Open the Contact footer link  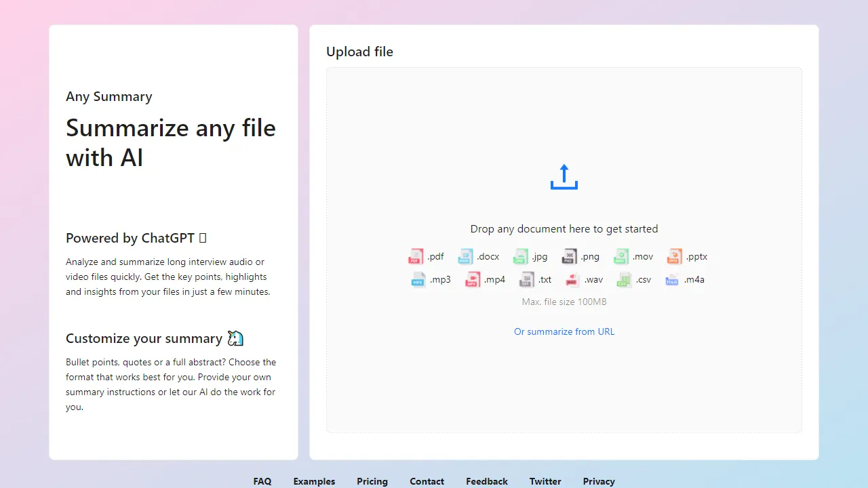click(427, 481)
